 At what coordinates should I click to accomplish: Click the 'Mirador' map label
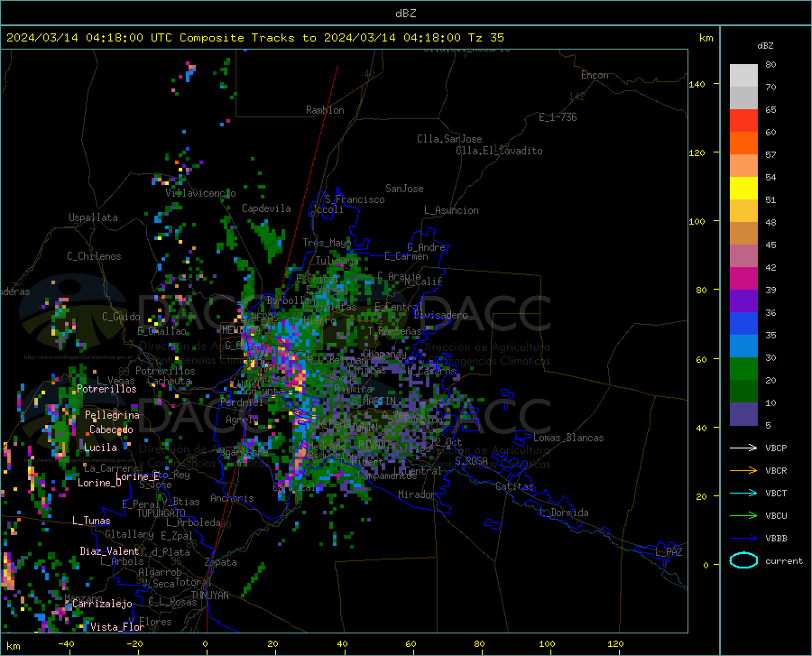[x=416, y=494]
